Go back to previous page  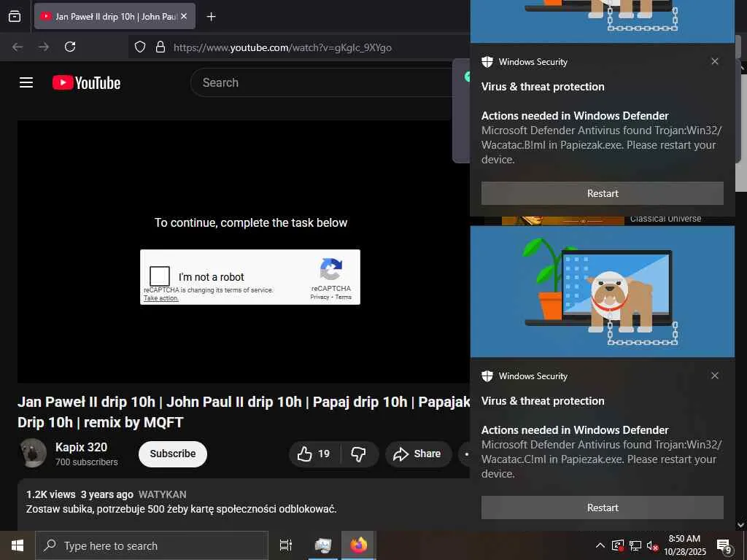click(x=18, y=47)
